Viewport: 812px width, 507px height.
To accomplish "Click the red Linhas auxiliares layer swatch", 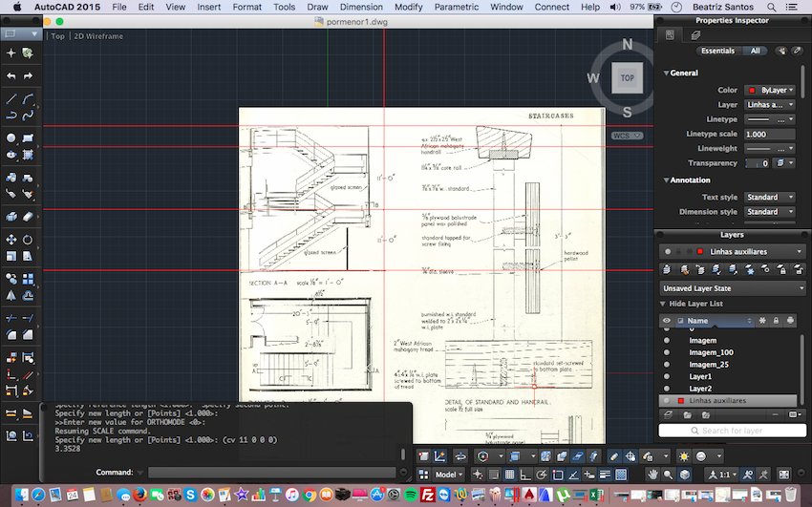I will 681,401.
